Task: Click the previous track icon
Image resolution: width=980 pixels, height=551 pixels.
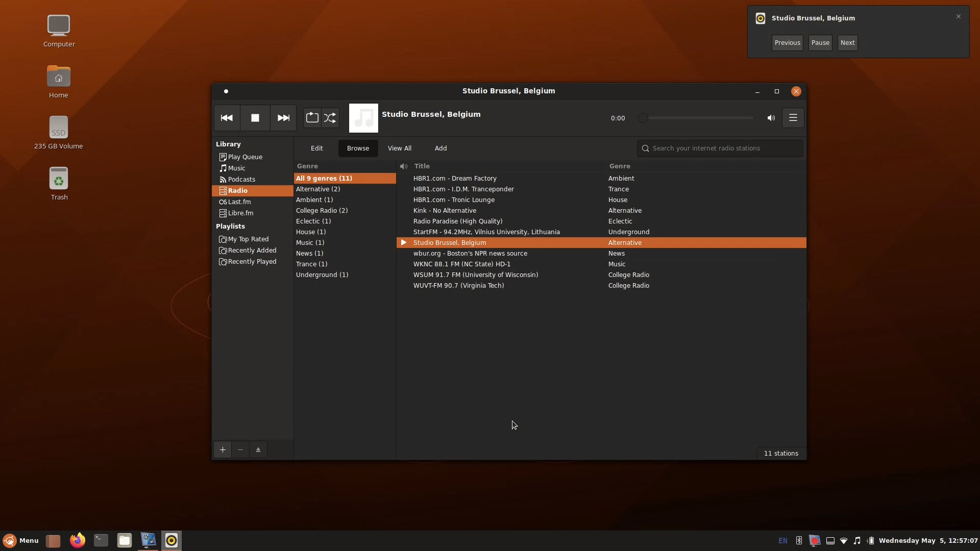Action: (227, 118)
